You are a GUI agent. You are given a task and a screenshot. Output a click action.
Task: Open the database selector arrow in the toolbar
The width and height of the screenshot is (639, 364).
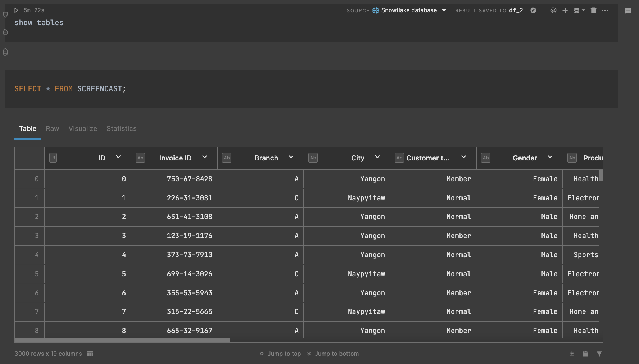tap(583, 10)
